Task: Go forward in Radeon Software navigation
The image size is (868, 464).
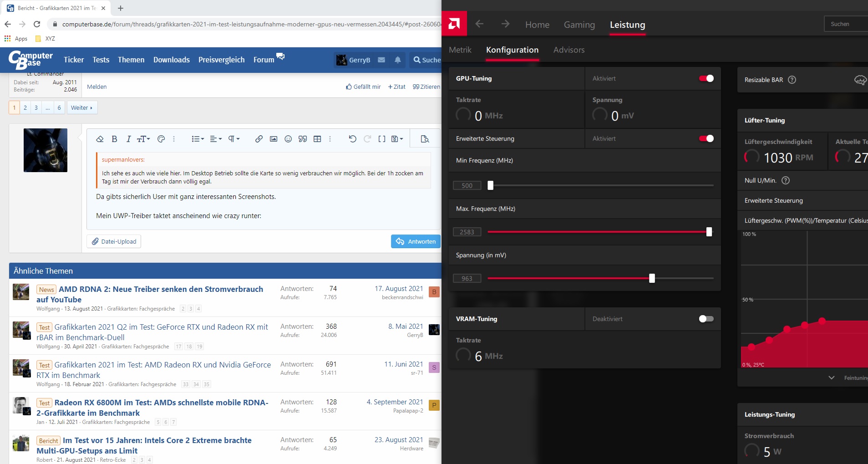Action: (x=505, y=24)
